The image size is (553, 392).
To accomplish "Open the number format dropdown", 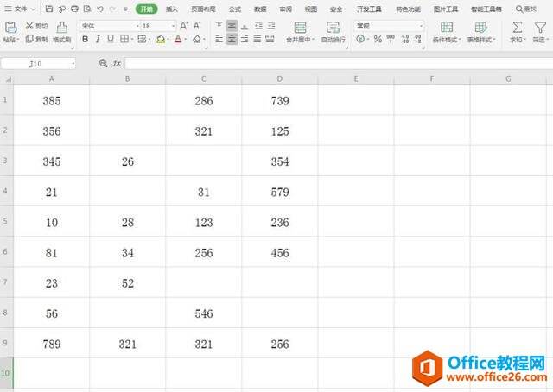I will (x=421, y=26).
